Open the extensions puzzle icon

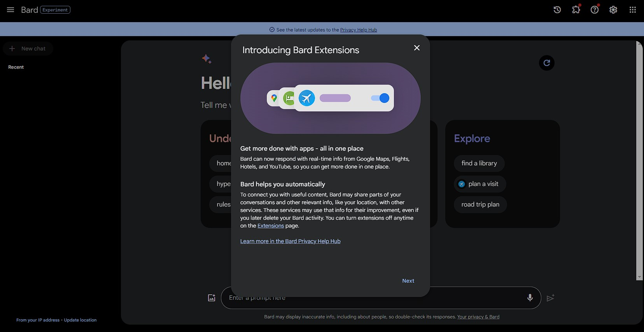point(576,10)
